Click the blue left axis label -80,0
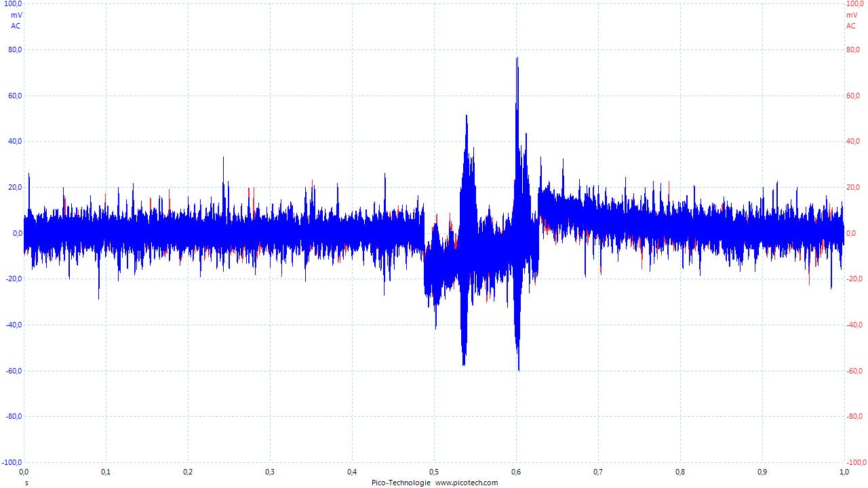 click(14, 416)
